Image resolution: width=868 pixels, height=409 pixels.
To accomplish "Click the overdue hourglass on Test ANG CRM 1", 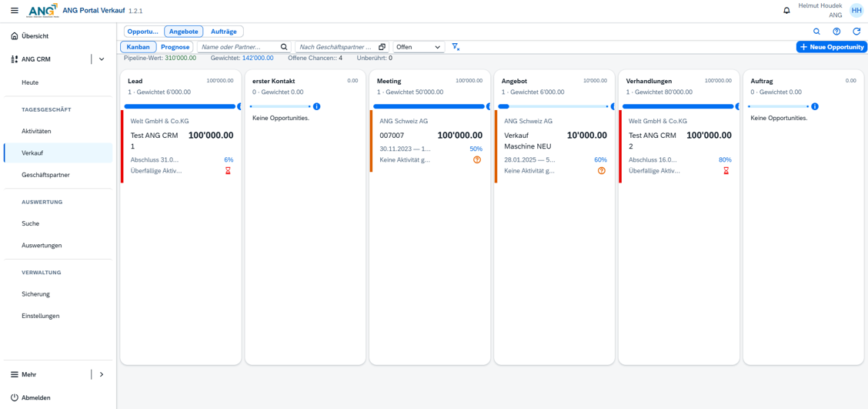I will pyautogui.click(x=228, y=171).
